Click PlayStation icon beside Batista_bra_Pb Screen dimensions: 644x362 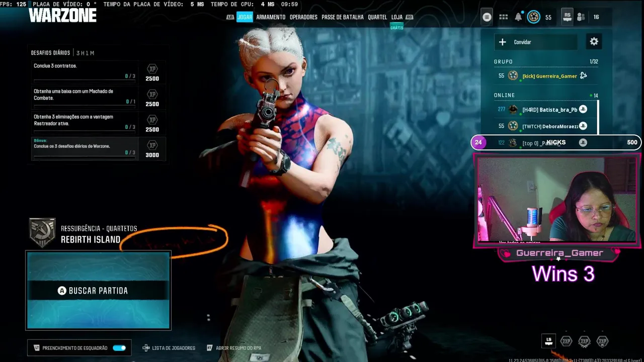coord(583,109)
